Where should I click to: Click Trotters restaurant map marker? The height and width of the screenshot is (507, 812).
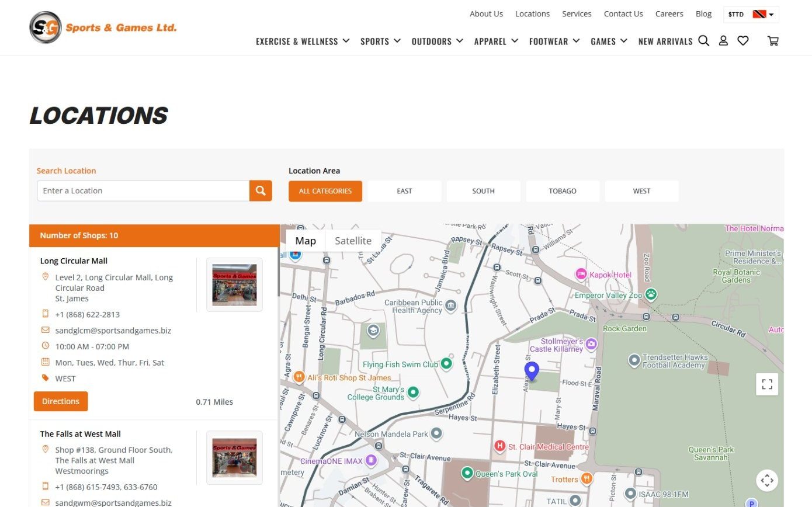587,479
